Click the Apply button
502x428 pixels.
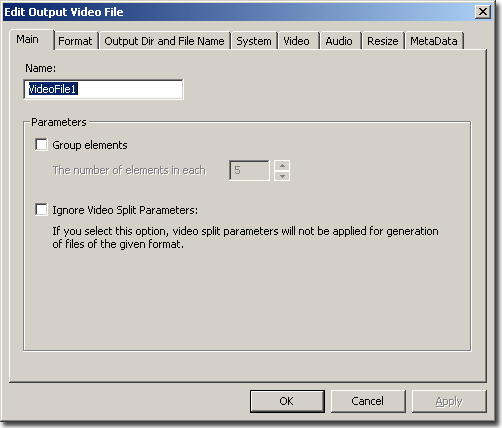[x=449, y=401]
